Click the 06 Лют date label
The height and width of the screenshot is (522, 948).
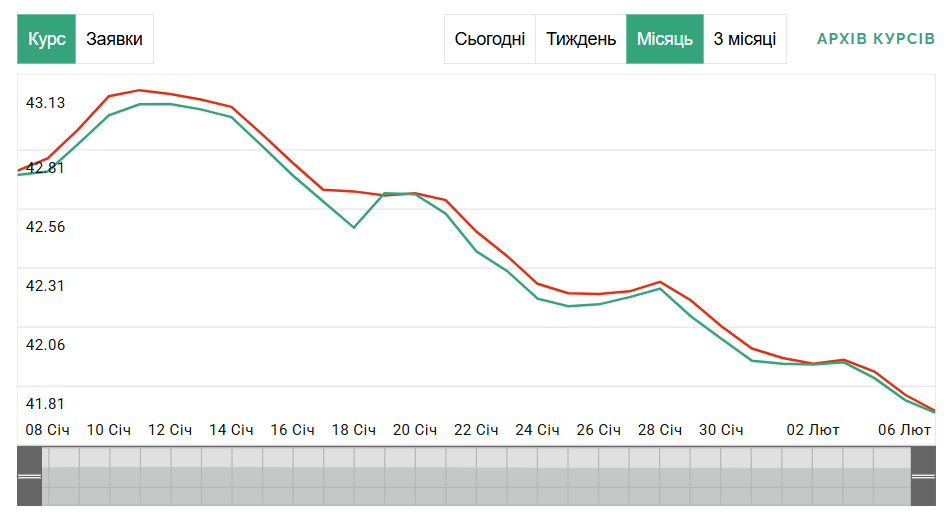904,430
